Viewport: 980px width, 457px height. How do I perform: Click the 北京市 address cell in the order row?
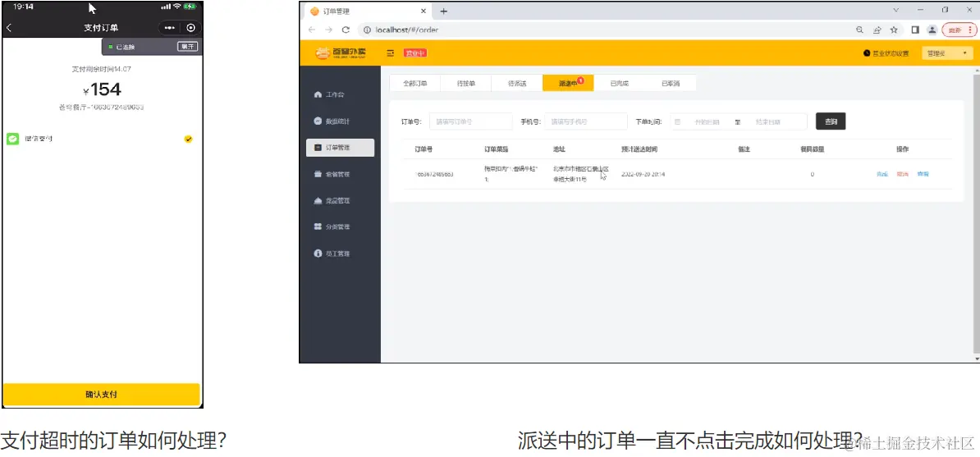[580, 174]
